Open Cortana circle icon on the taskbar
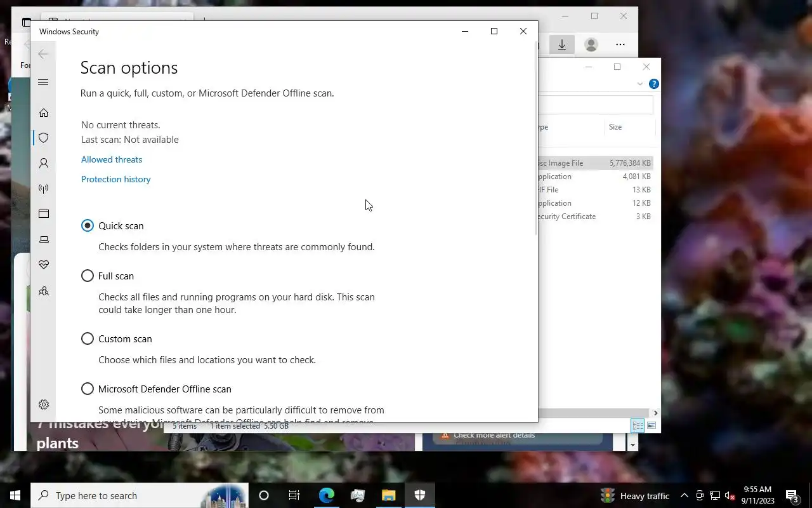Image resolution: width=812 pixels, height=508 pixels. [264, 495]
